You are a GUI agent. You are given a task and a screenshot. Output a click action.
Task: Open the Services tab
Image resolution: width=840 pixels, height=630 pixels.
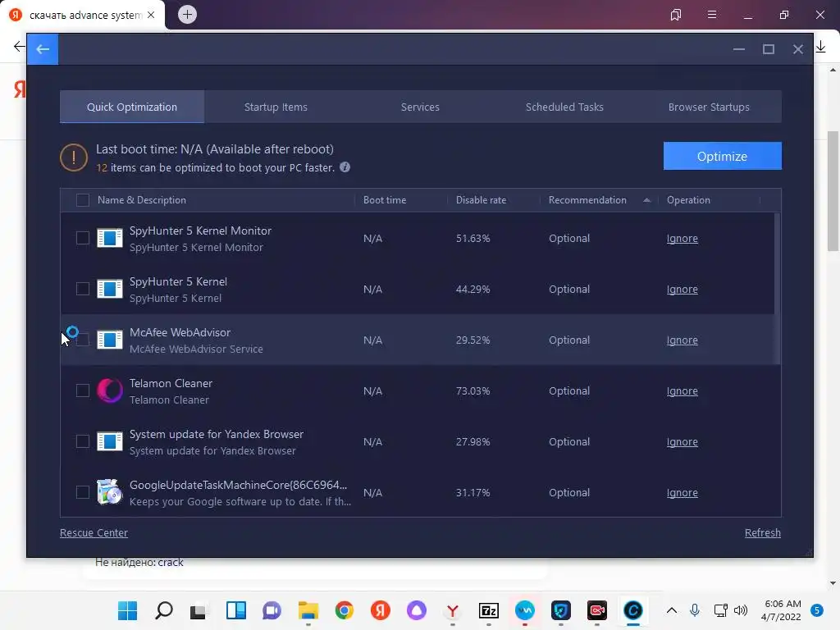420,107
